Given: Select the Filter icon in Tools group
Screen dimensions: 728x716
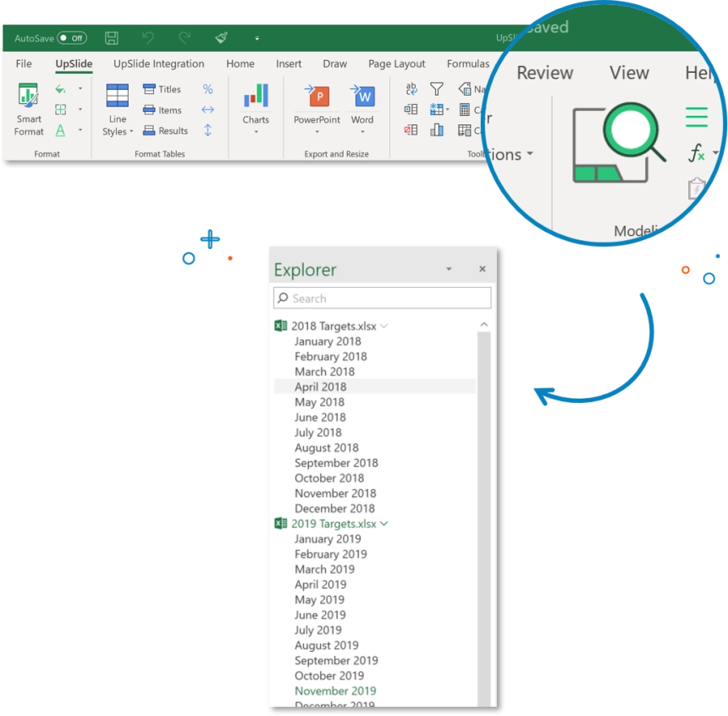Looking at the screenshot, I should tap(436, 88).
